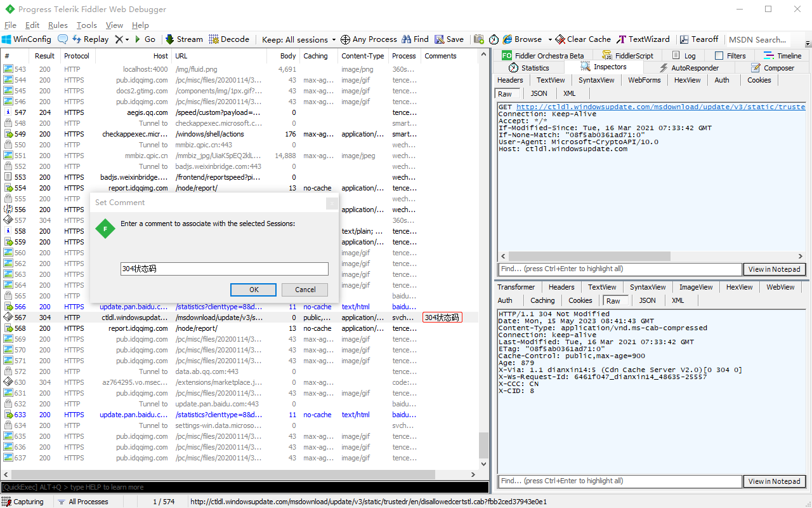Select request SyntaxView inspector tab

tap(596, 80)
